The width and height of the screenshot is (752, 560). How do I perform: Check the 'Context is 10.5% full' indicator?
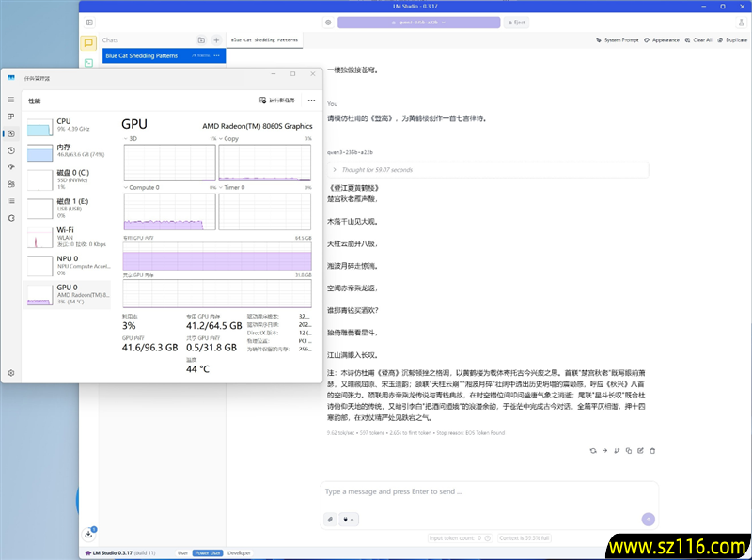click(523, 537)
